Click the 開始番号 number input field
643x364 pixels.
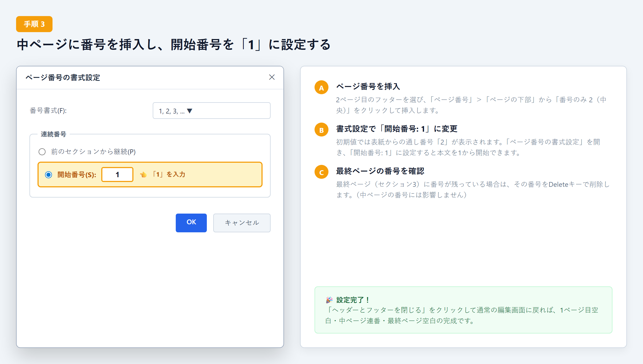point(117,175)
